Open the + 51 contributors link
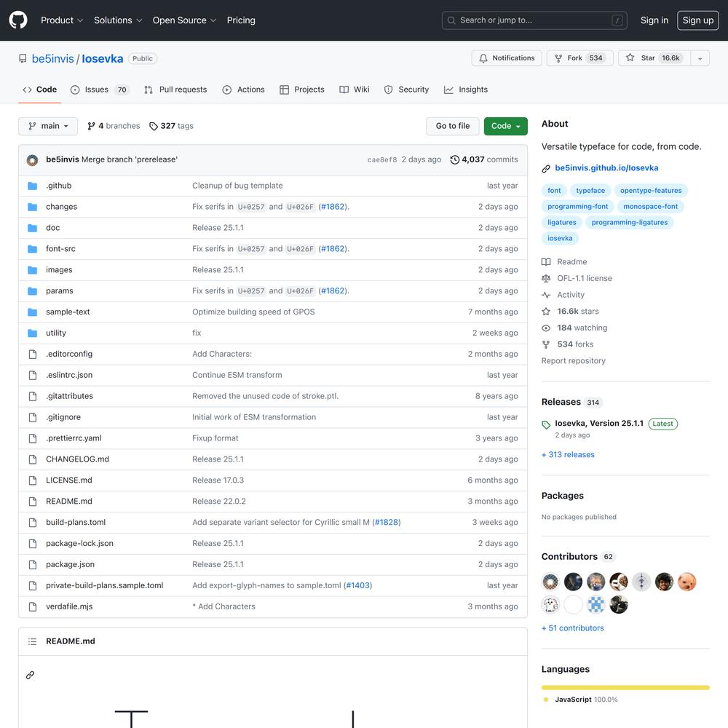 click(572, 628)
